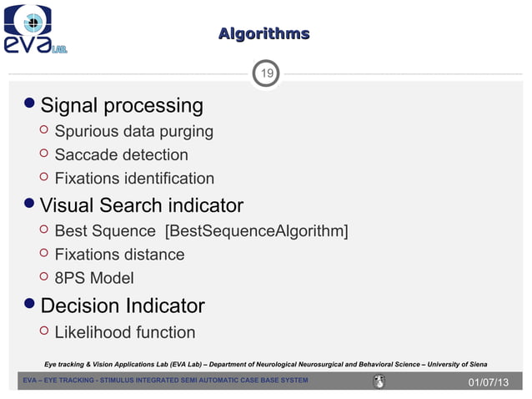Click the EVA Eye Tracking footer title
The height and width of the screenshot is (399, 532).
166,380
